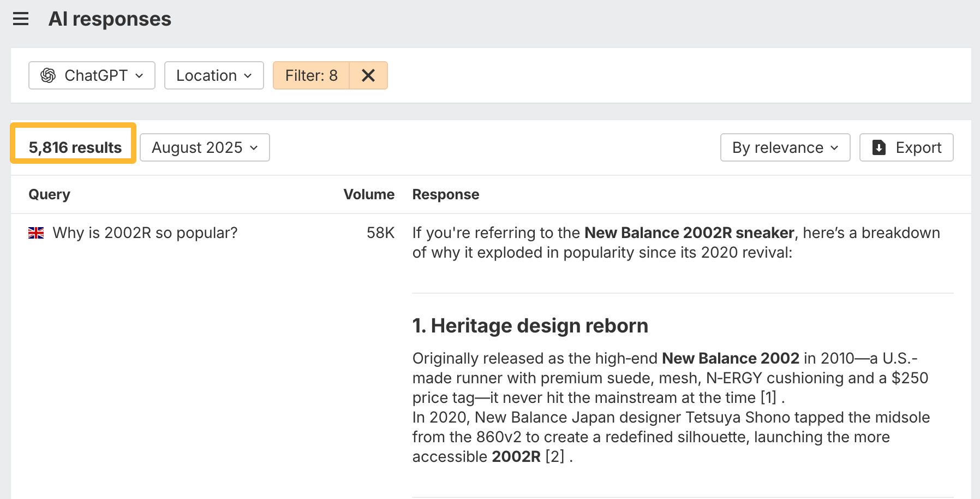This screenshot has width=980, height=499.
Task: Click the 5,816 results count
Action: coord(75,147)
